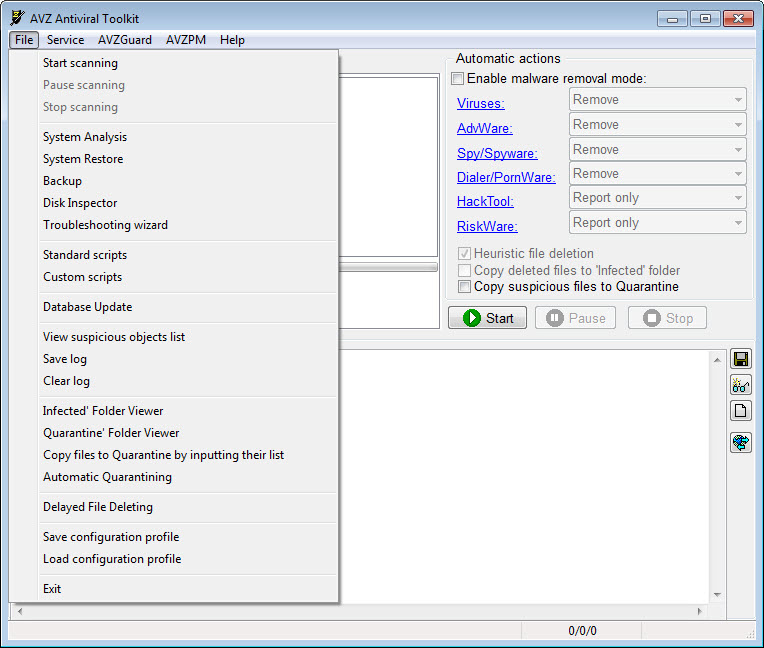Open the HackTool Report only dropdown
The image size is (764, 648).
pos(657,198)
